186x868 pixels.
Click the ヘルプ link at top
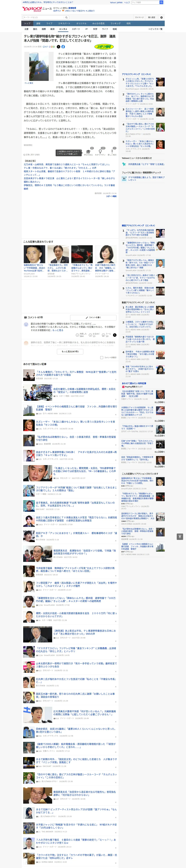[127, 2]
